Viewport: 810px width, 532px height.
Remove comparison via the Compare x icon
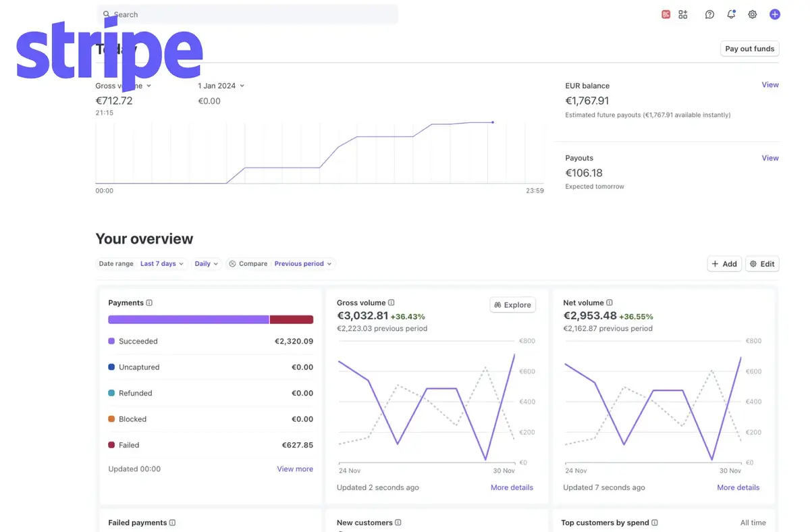click(232, 264)
